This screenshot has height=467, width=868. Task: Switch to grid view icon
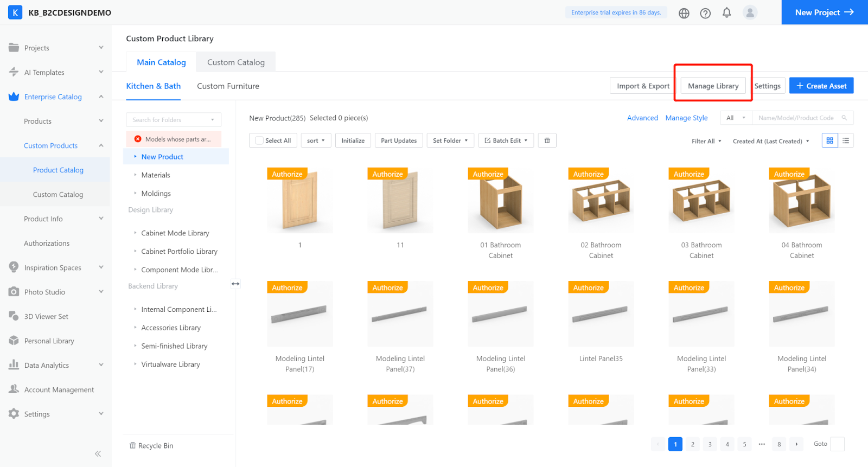tap(829, 140)
